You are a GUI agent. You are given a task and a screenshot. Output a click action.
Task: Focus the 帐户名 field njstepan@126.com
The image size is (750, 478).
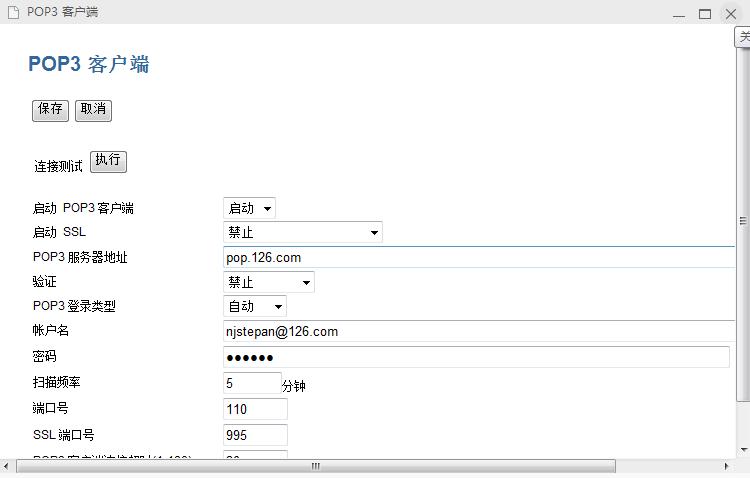(479, 331)
